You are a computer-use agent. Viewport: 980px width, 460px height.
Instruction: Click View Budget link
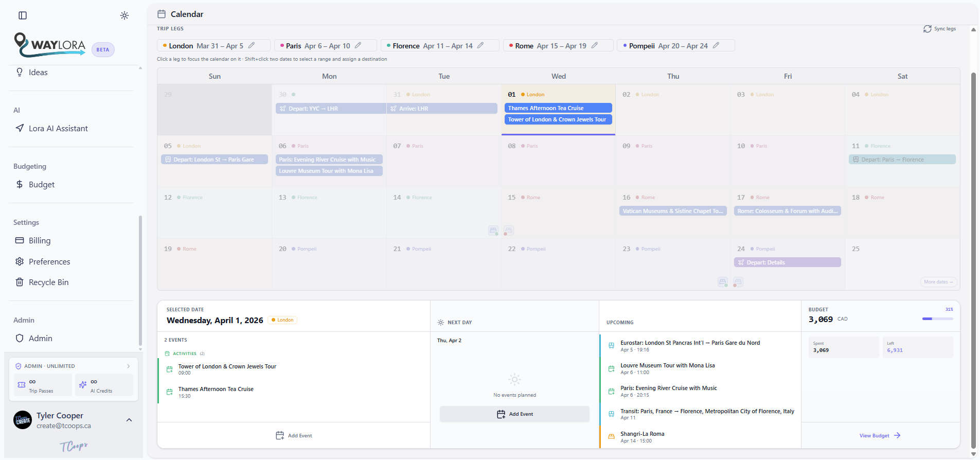tap(880, 435)
